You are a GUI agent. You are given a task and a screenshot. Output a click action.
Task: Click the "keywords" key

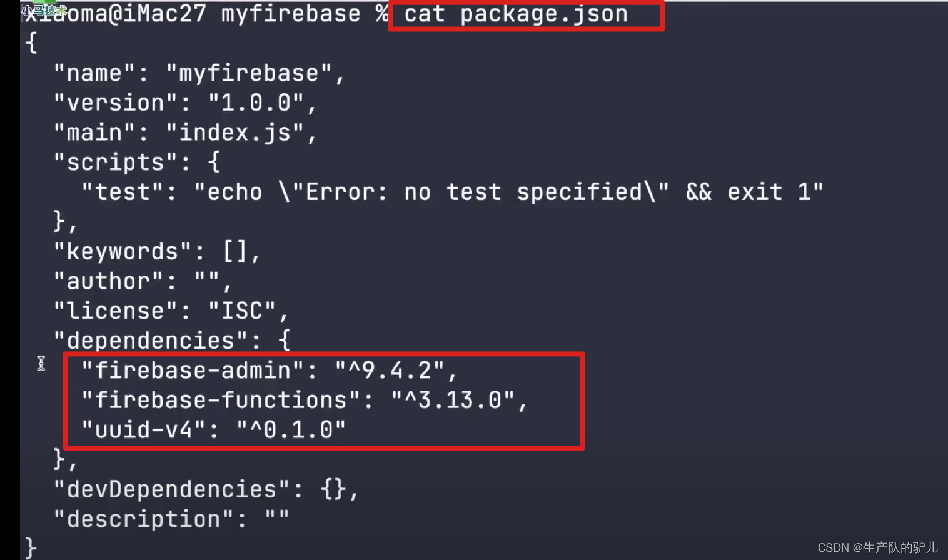(122, 252)
